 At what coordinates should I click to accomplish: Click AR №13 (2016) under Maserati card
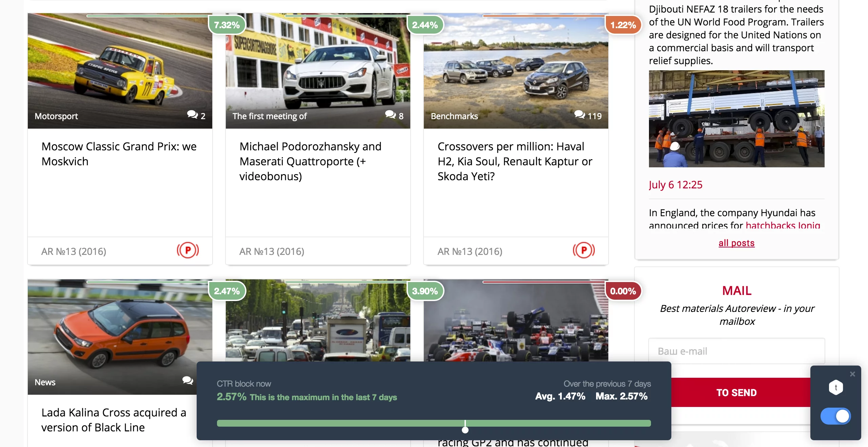tap(272, 251)
